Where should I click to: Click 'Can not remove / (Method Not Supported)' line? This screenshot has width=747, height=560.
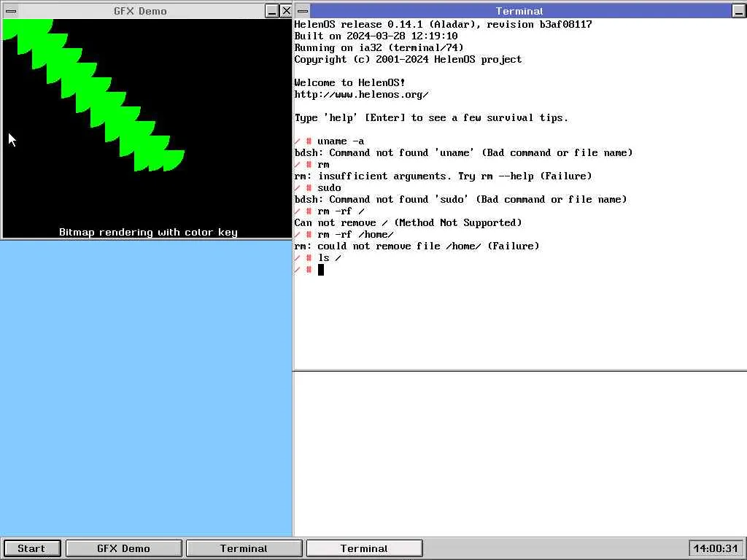409,222
